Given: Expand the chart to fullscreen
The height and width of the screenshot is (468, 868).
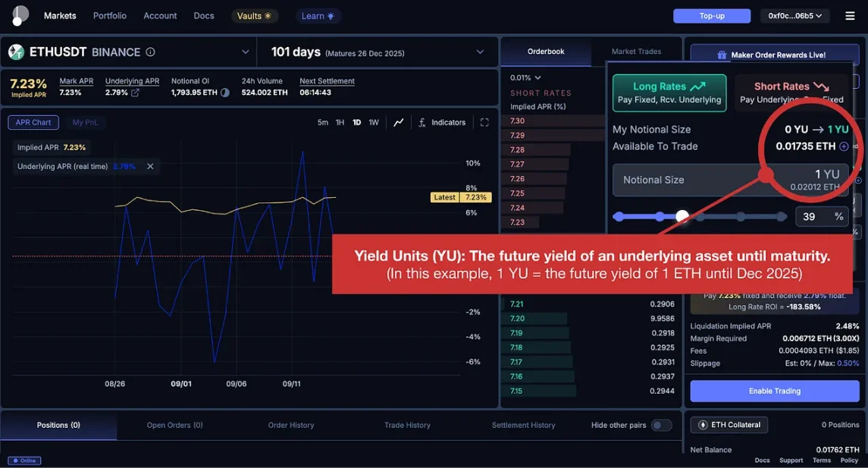Looking at the screenshot, I should 484,122.
